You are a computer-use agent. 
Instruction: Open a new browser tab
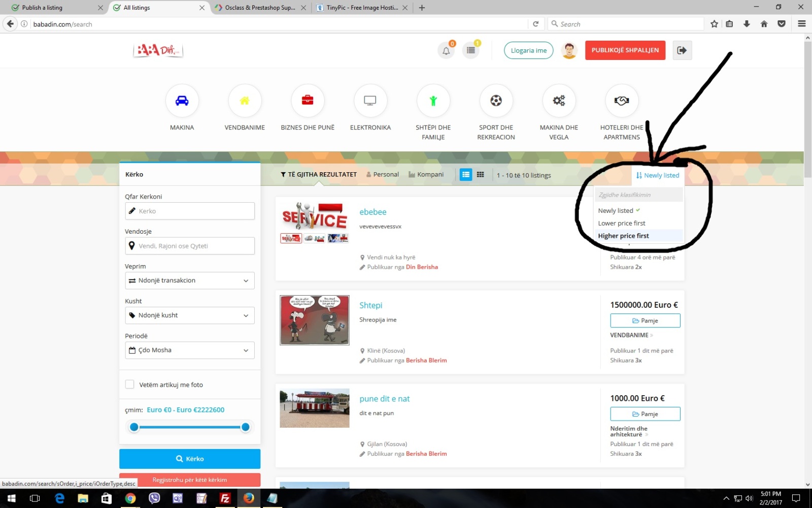[422, 8]
